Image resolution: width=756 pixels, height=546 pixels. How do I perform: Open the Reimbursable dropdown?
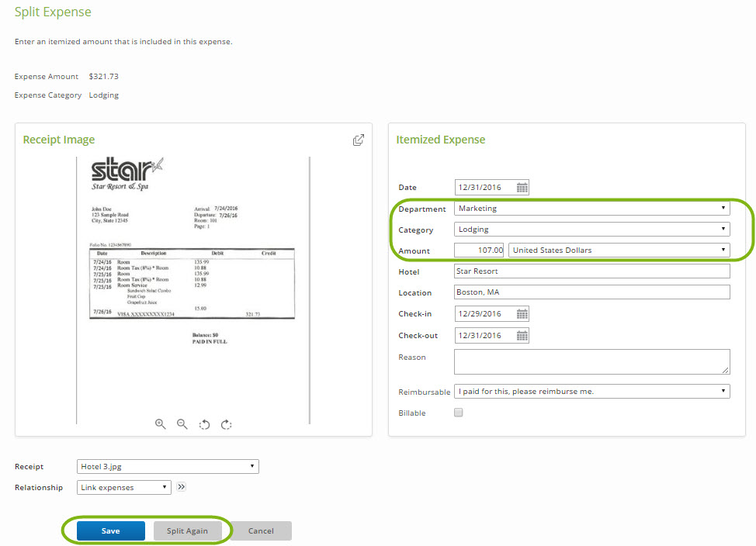point(592,392)
